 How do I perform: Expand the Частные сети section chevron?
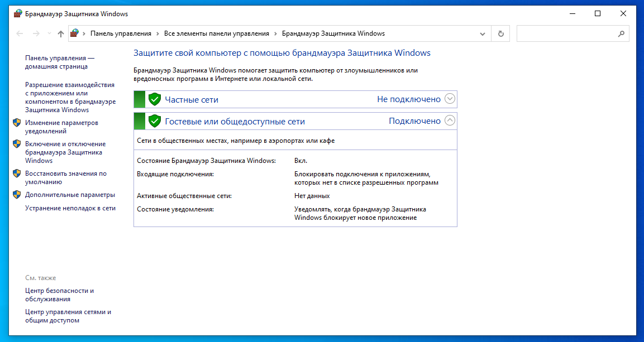click(x=450, y=99)
